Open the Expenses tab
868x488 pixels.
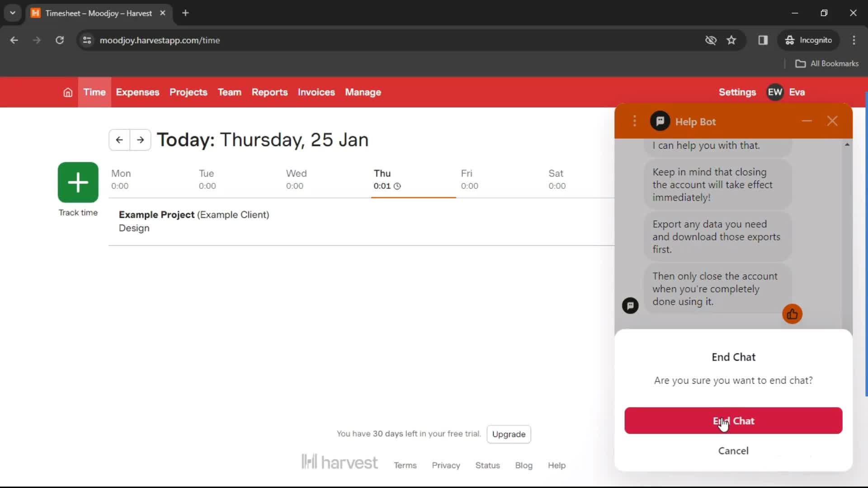pyautogui.click(x=137, y=92)
